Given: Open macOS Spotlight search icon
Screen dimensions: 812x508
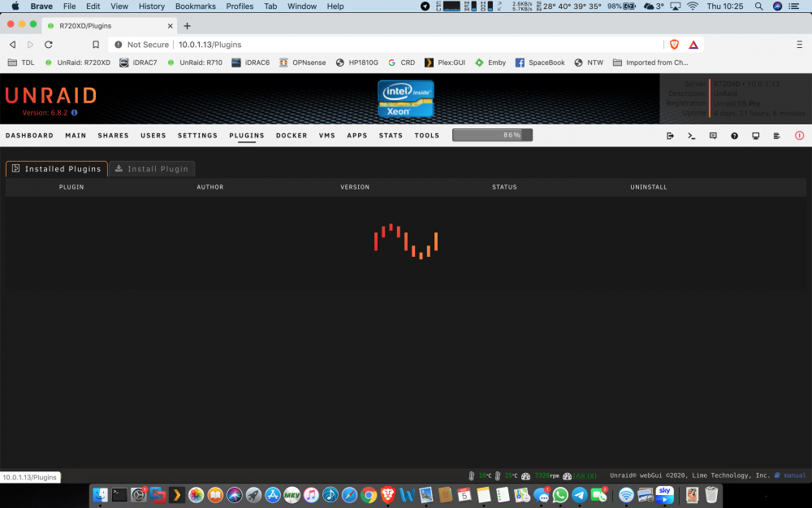Looking at the screenshot, I should (x=758, y=7).
